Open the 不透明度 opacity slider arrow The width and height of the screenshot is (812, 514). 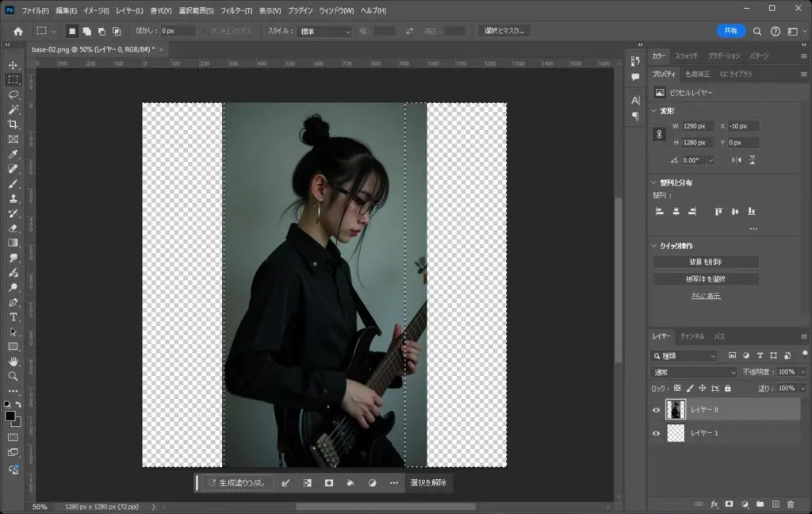[803, 372]
